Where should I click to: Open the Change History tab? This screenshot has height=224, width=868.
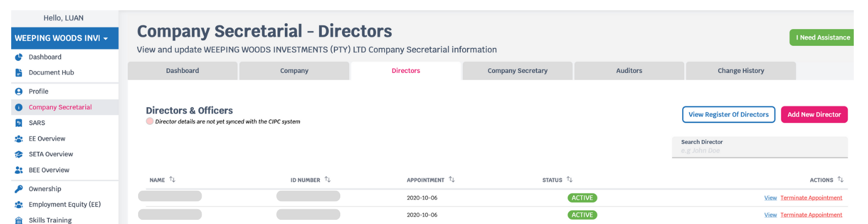point(741,71)
